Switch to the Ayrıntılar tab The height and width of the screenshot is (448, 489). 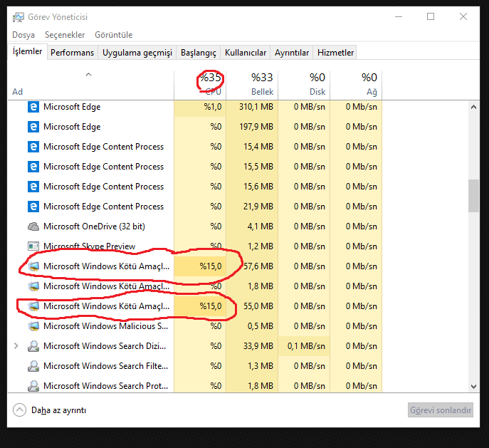coord(292,53)
